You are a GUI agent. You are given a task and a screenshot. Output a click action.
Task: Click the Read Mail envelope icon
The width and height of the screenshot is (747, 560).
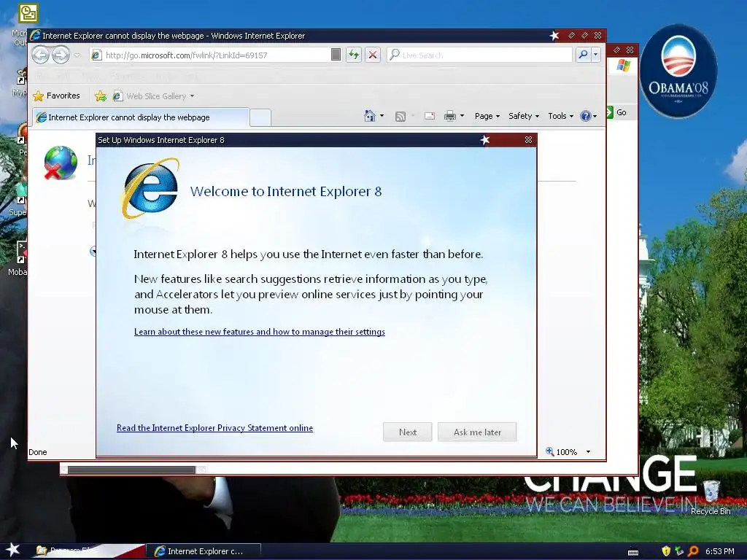pos(429,116)
